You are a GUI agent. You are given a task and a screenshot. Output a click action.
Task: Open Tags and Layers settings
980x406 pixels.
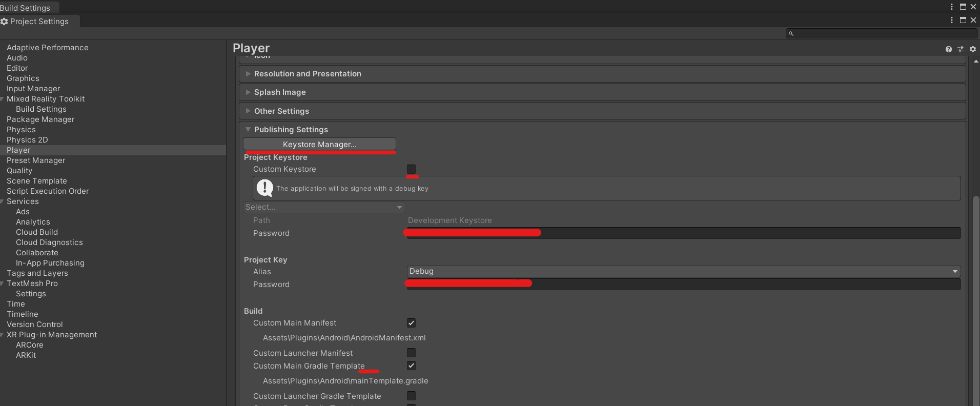(x=37, y=273)
